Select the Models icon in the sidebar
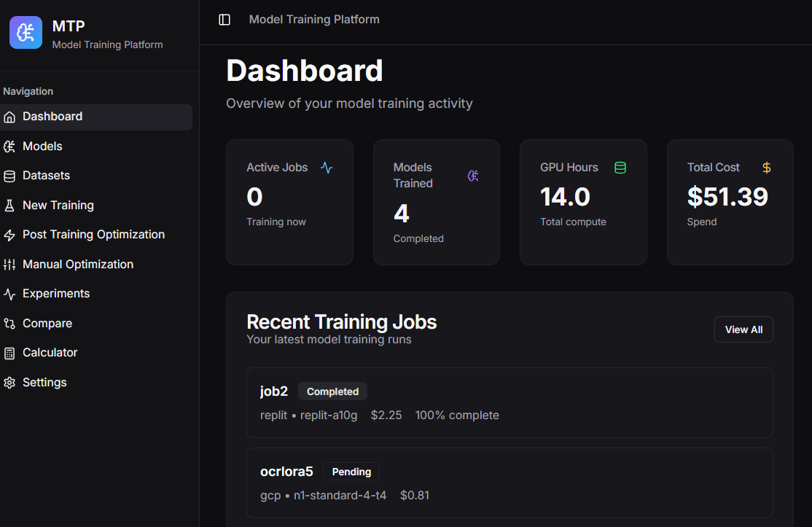This screenshot has height=527, width=812. 10,146
